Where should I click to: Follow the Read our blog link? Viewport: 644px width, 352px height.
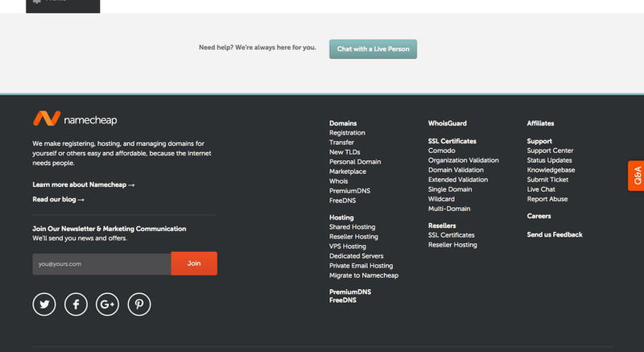58,199
